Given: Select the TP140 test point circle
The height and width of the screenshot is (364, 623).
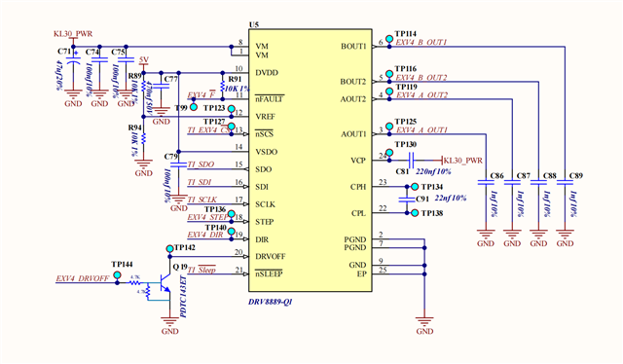Looking at the screenshot, I should pyautogui.click(x=232, y=232).
